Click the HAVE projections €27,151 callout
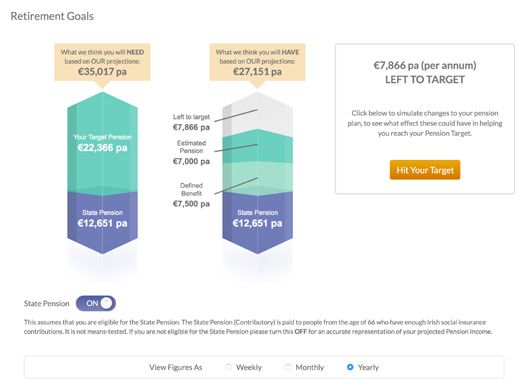 pos(258,62)
